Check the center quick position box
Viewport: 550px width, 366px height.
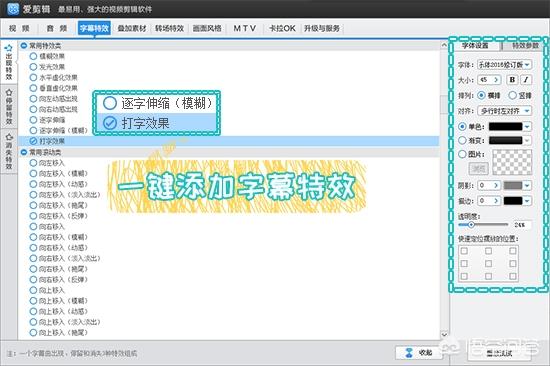pyautogui.click(x=488, y=264)
